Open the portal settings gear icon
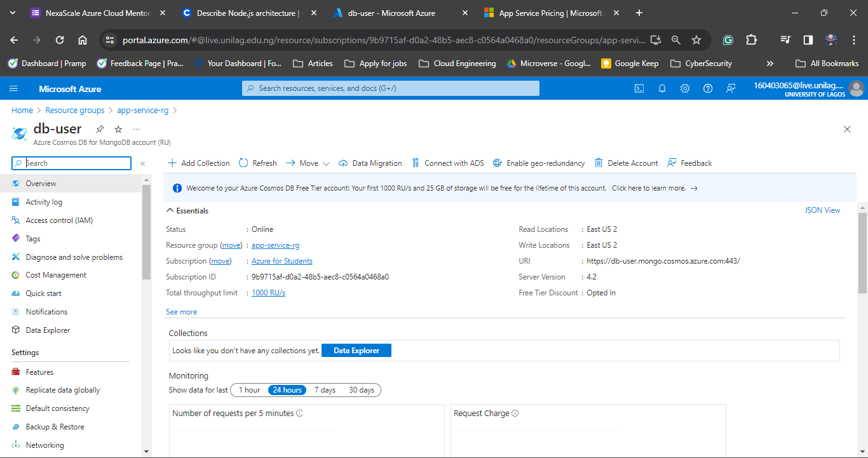Viewport: 868px width, 458px height. [x=685, y=88]
